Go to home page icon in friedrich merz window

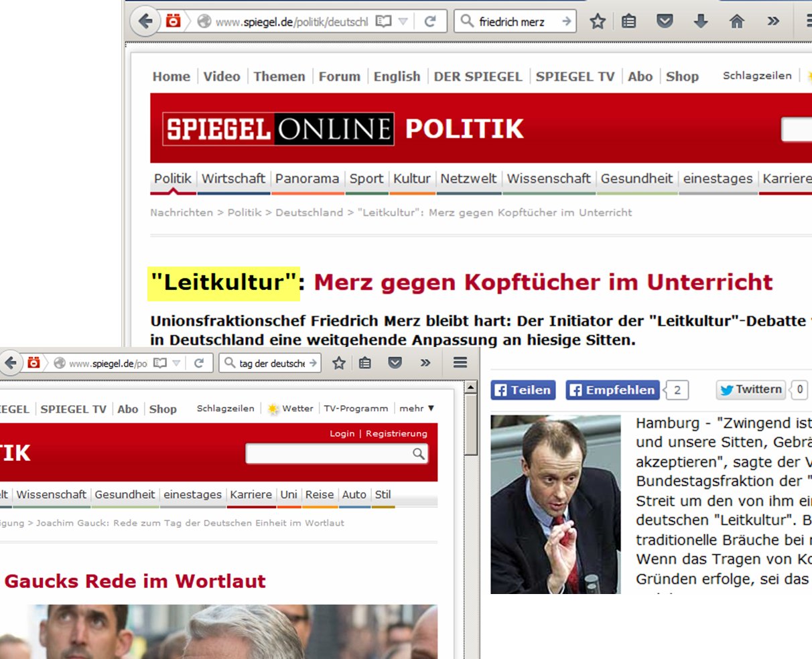[737, 21]
